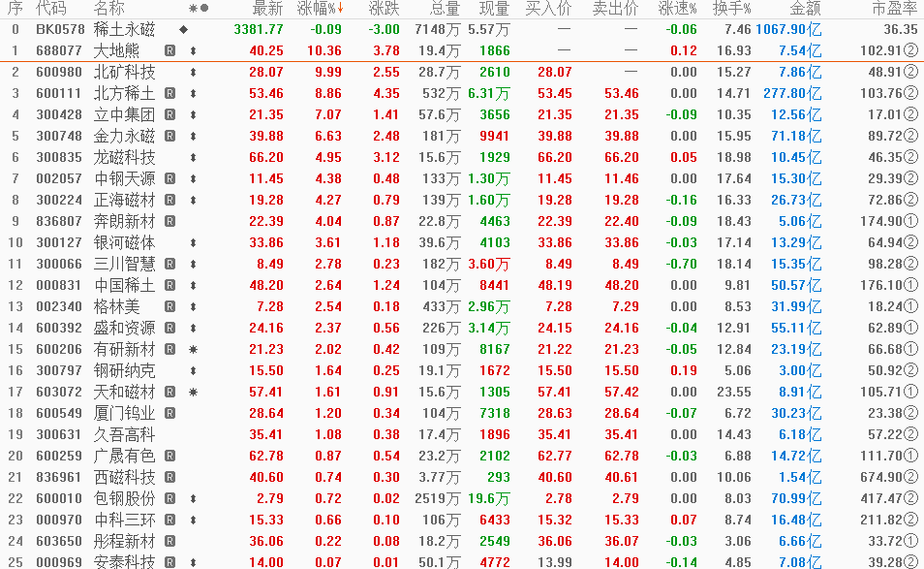The width and height of the screenshot is (924, 569).
Task: Click the arrow marker in 钢研纳克 row
Action: (193, 371)
